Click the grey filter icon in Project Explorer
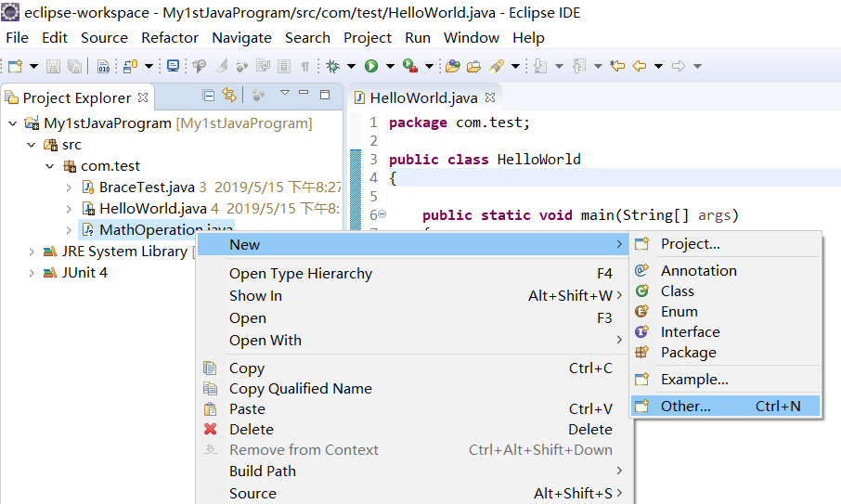 259,96
